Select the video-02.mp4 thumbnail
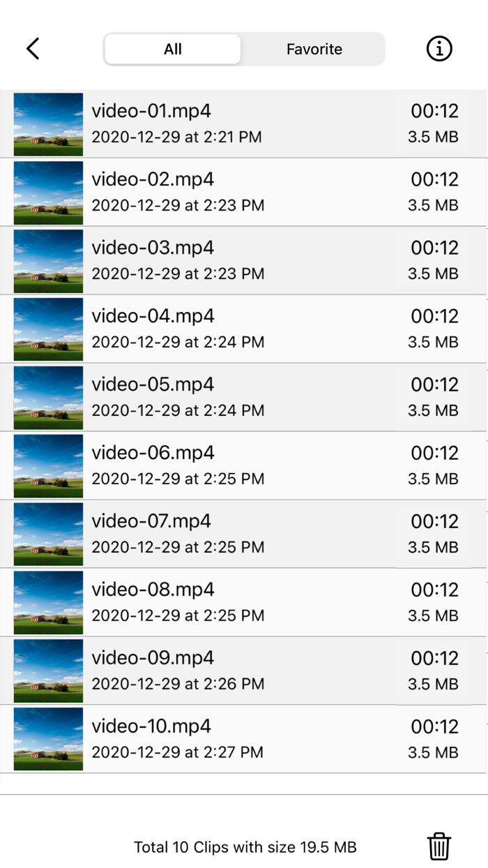Image resolution: width=488 pixels, height=868 pixels. tap(47, 192)
